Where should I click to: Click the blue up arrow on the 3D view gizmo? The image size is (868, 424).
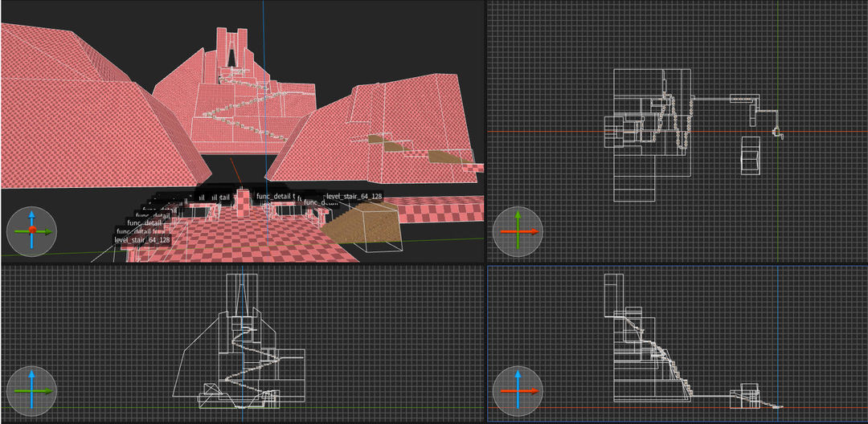(x=31, y=215)
